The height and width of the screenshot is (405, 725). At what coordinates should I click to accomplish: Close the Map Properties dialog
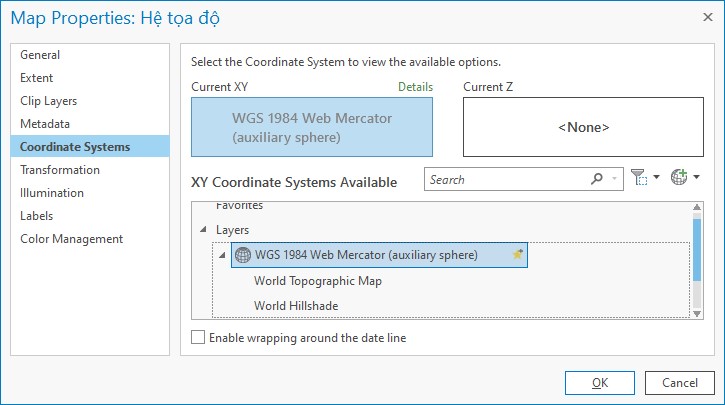click(707, 17)
